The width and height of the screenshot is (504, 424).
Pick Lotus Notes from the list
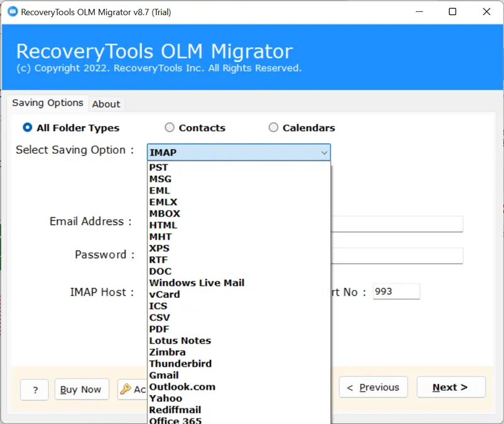point(180,341)
